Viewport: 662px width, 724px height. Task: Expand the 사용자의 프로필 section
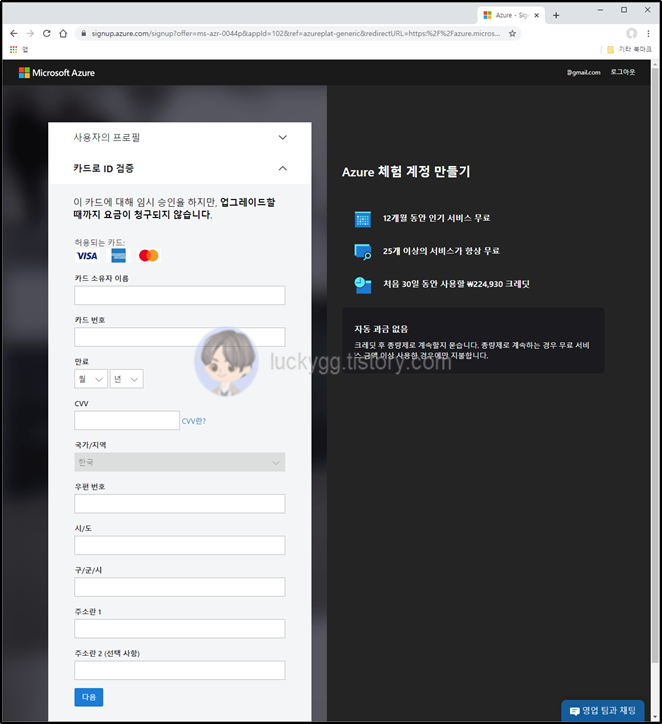click(x=180, y=138)
